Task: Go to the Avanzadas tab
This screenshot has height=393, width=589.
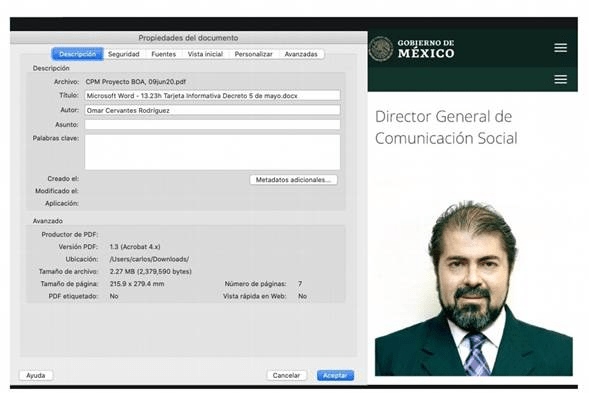Action: (301, 54)
